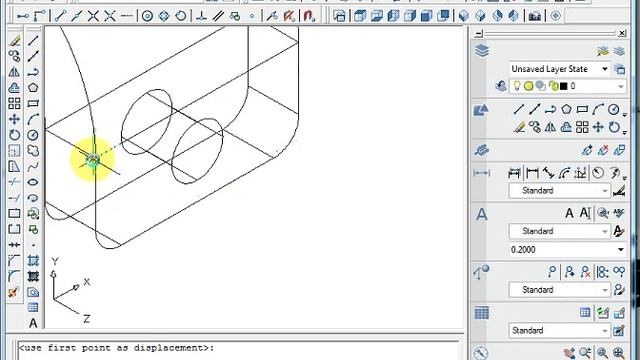Select Move in the left Modify toolbar
The image size is (640, 360).
click(x=14, y=119)
